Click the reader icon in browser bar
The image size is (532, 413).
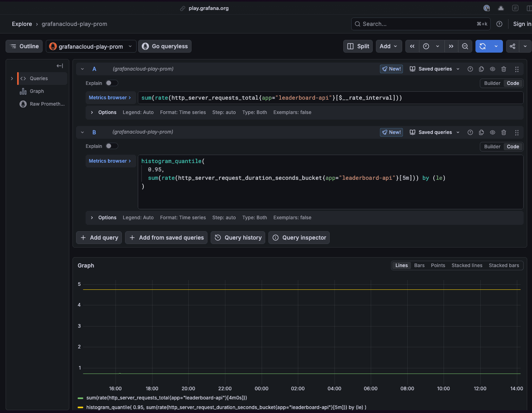[x=515, y=8]
